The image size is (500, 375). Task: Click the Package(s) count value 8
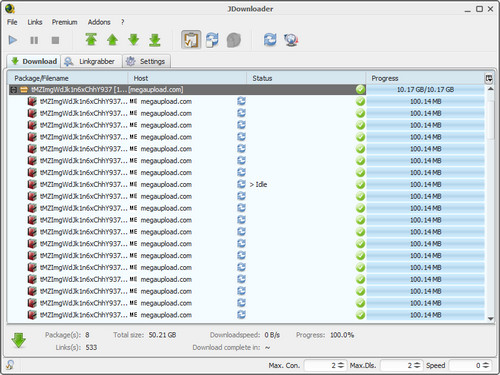[87, 335]
